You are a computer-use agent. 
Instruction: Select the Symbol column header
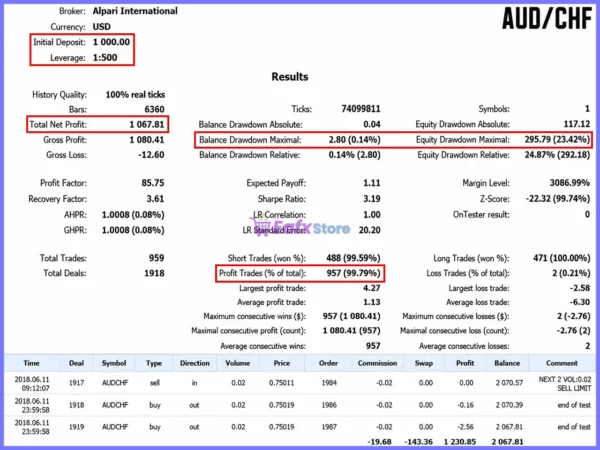pos(114,363)
